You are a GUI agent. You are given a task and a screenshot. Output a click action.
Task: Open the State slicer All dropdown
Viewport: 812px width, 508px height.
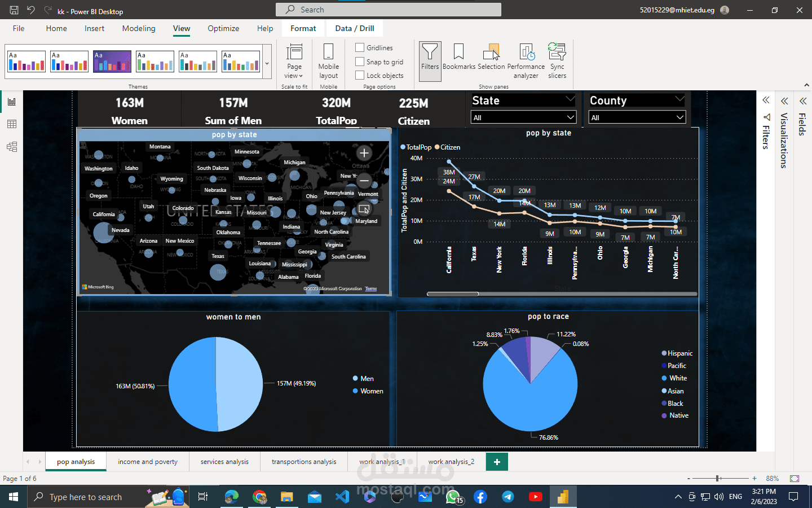523,117
